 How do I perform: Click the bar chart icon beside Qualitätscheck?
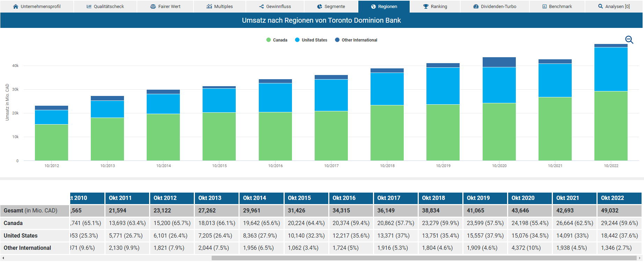click(x=89, y=7)
